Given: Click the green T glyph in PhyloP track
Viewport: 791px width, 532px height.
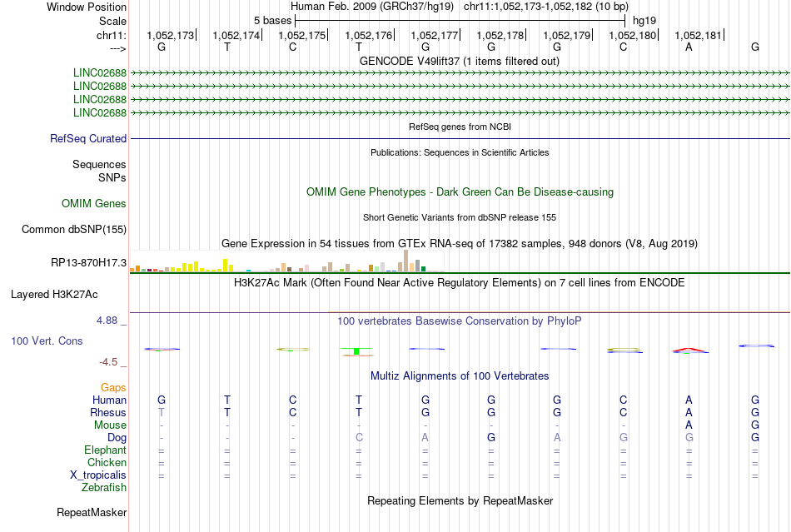Looking at the screenshot, I should tap(356, 351).
